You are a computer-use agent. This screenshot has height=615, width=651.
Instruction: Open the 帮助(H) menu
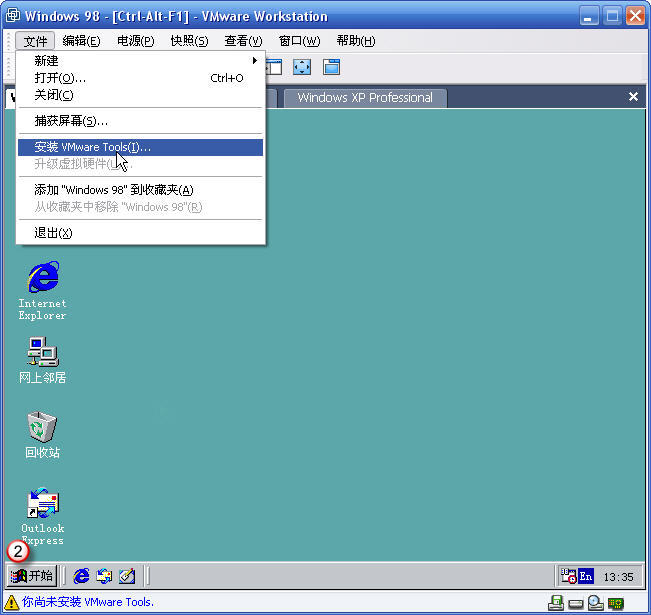356,41
